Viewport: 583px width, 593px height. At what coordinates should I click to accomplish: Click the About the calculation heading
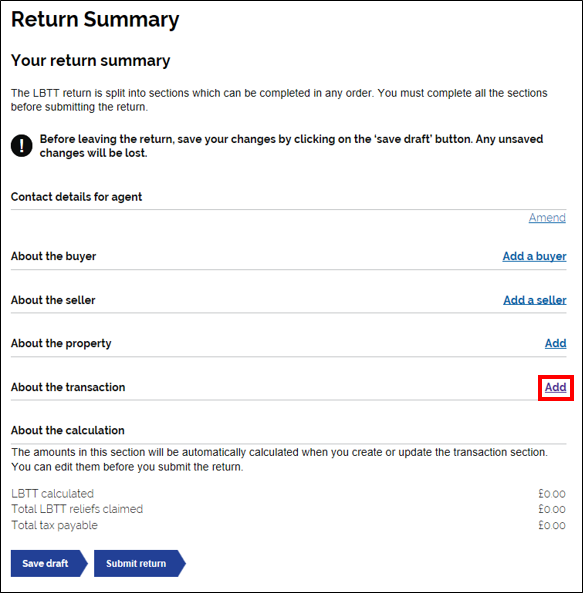pyautogui.click(x=68, y=430)
